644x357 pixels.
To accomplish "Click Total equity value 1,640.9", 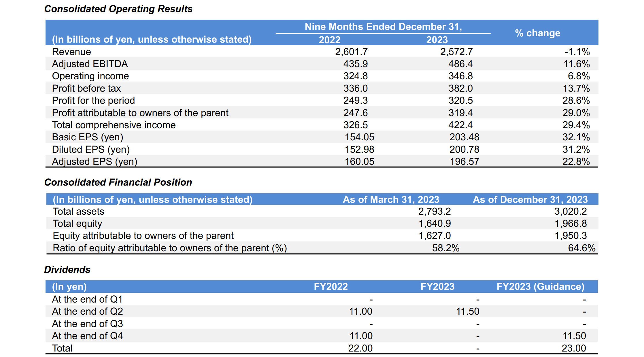I will point(434,224).
